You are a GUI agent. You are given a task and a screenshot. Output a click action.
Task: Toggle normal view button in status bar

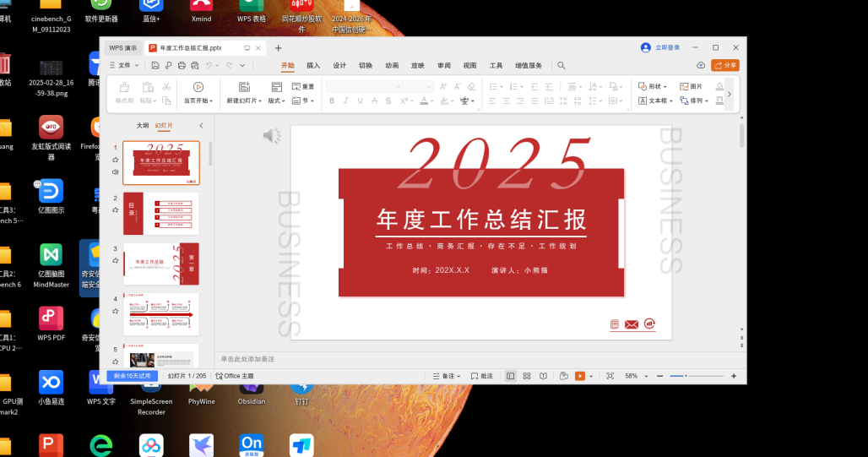[510, 376]
